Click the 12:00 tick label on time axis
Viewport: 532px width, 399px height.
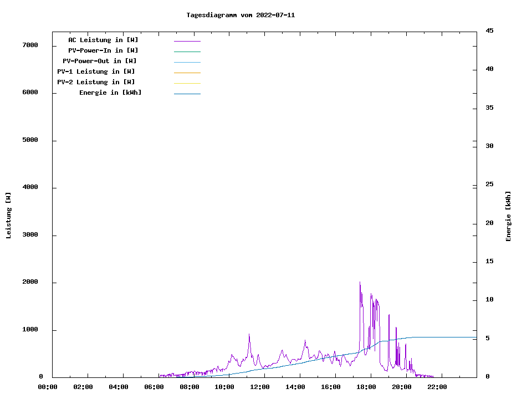(260, 387)
